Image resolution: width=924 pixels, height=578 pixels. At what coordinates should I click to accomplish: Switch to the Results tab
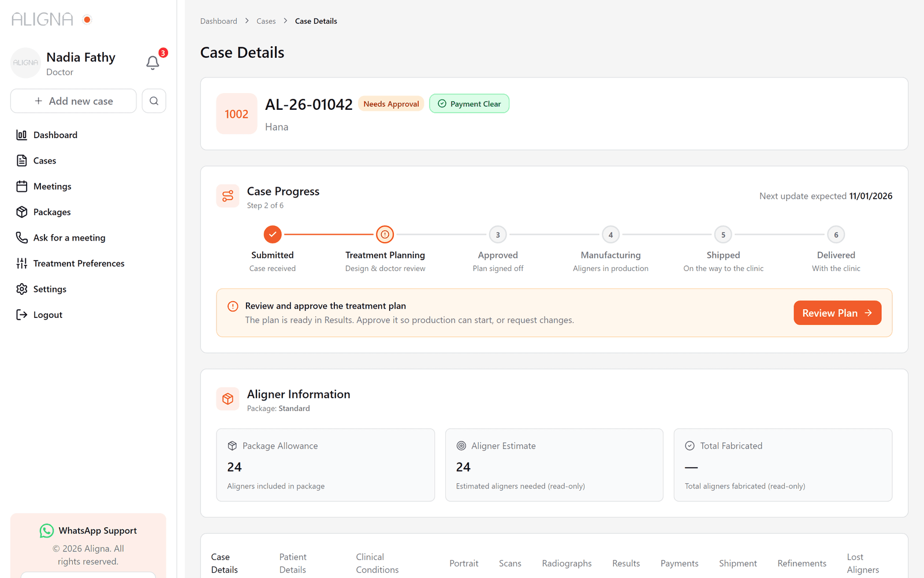point(626,563)
